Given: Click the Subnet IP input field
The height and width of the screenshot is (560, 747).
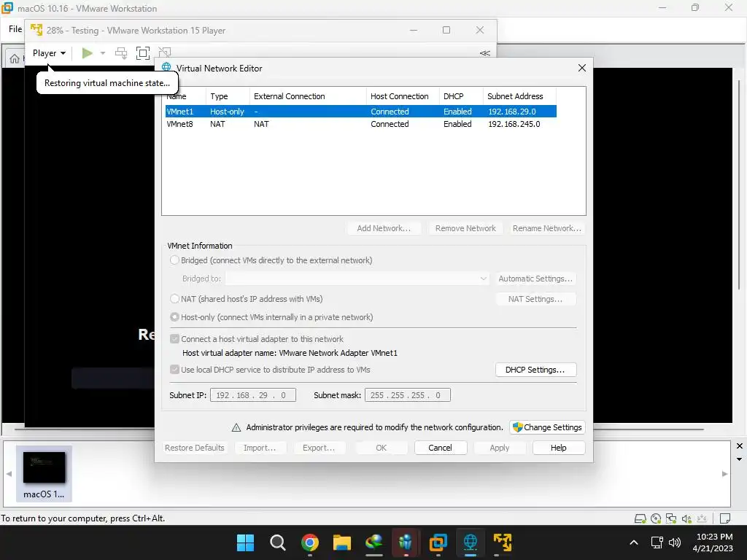Looking at the screenshot, I should 253,394.
